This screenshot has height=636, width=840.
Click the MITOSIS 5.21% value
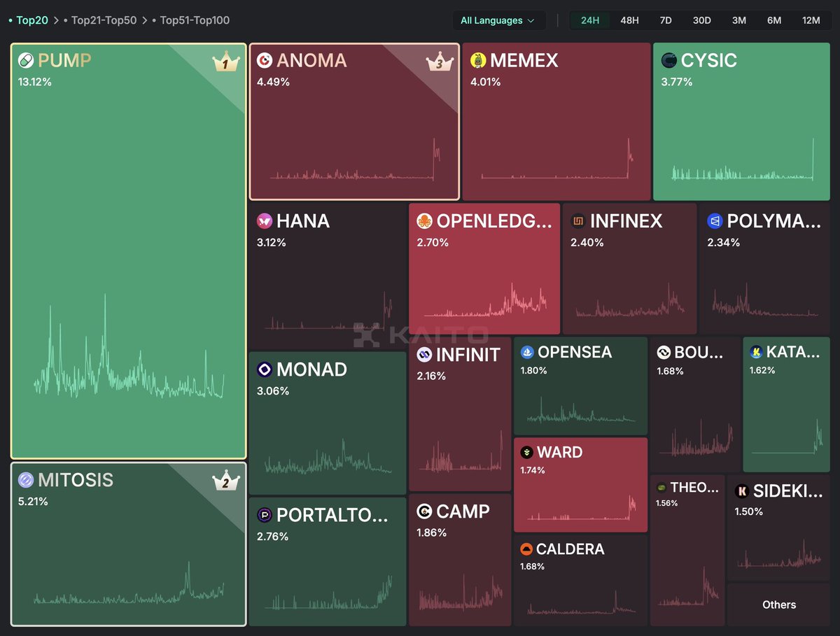pos(33,502)
